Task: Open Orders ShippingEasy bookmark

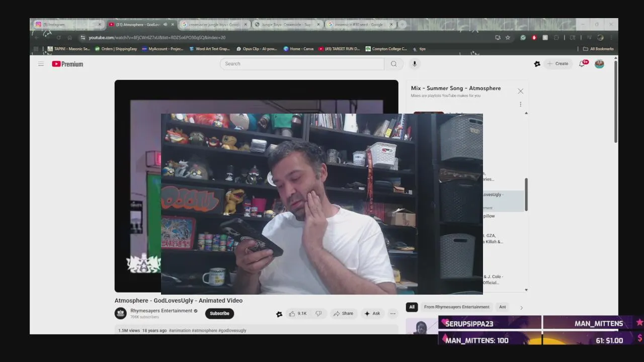Action: click(x=116, y=49)
